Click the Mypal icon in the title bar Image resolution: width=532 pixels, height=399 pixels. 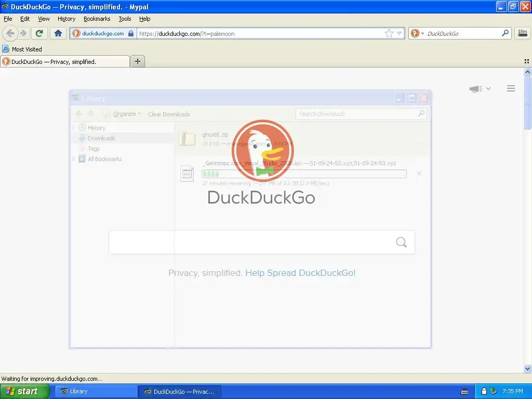pyautogui.click(x=5, y=6)
